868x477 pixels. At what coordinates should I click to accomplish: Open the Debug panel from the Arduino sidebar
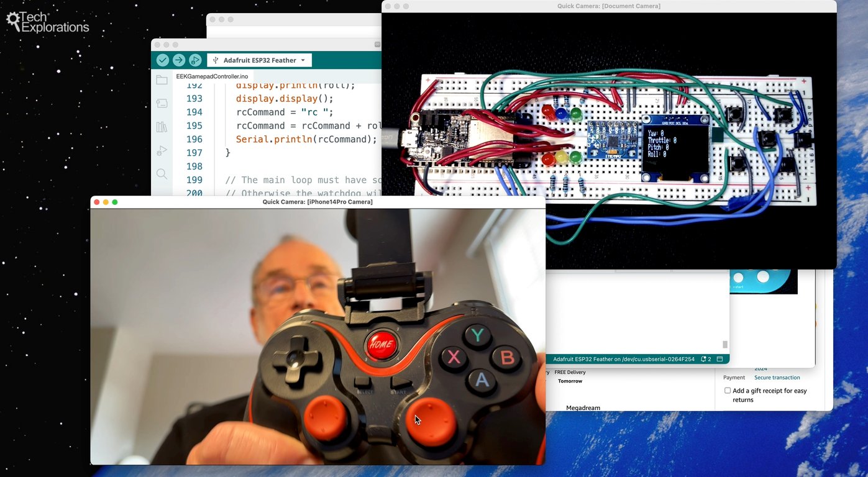(162, 150)
